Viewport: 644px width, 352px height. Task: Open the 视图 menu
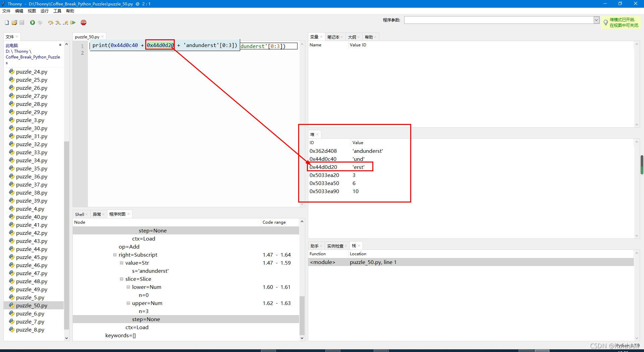point(32,11)
